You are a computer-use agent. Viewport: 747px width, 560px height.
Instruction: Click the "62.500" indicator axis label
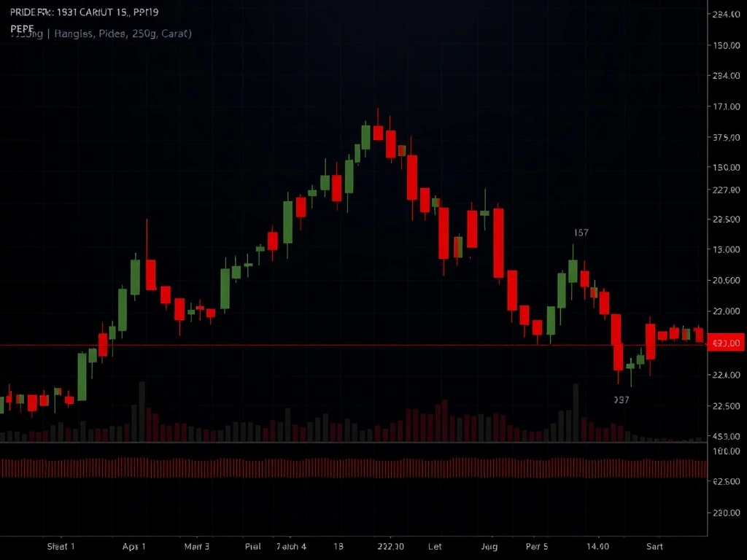[727, 481]
